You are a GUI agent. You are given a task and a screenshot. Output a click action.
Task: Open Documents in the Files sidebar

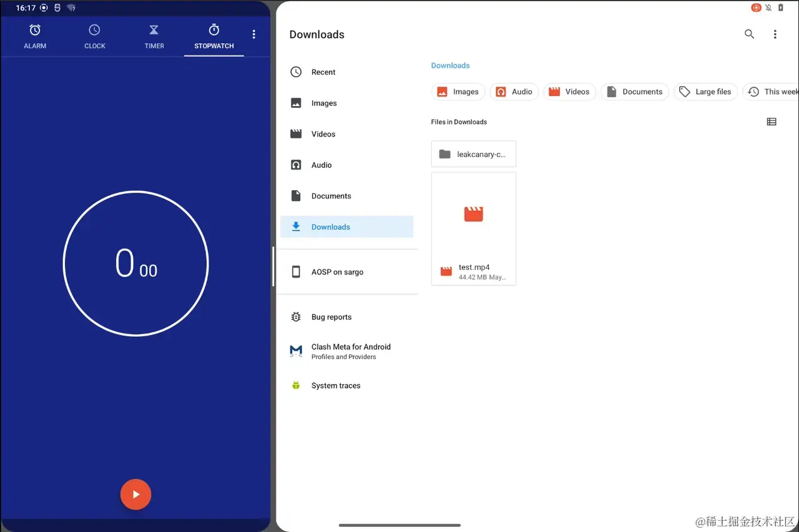click(346, 196)
